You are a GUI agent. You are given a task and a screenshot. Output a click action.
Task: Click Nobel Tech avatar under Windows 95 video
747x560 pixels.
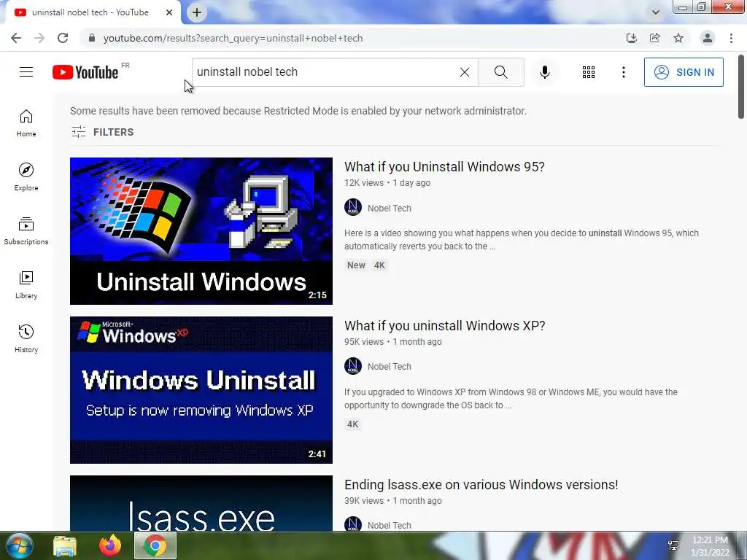pos(353,208)
